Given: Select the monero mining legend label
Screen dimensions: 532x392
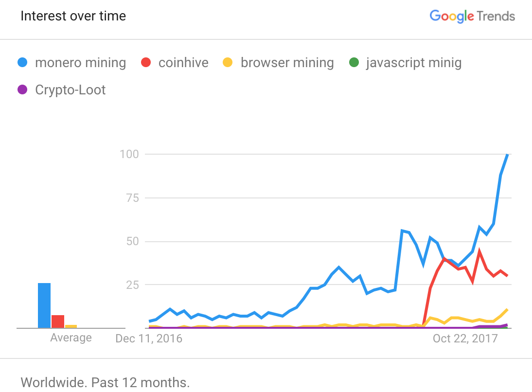Looking at the screenshot, I should pyautogui.click(x=80, y=63).
